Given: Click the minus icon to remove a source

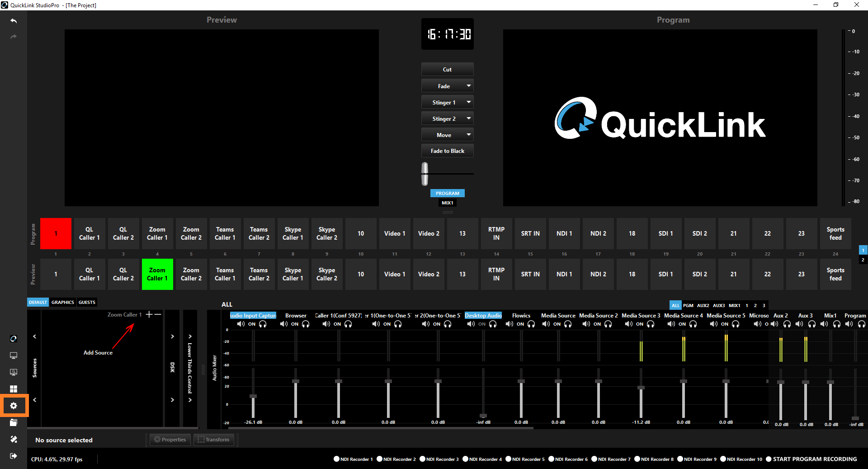Looking at the screenshot, I should (x=158, y=314).
